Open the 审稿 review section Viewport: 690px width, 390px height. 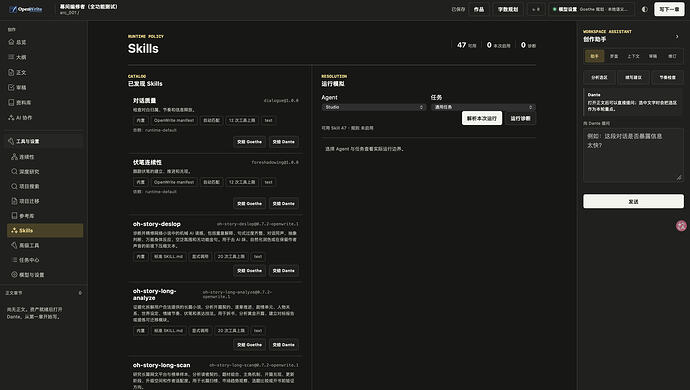(x=18, y=87)
